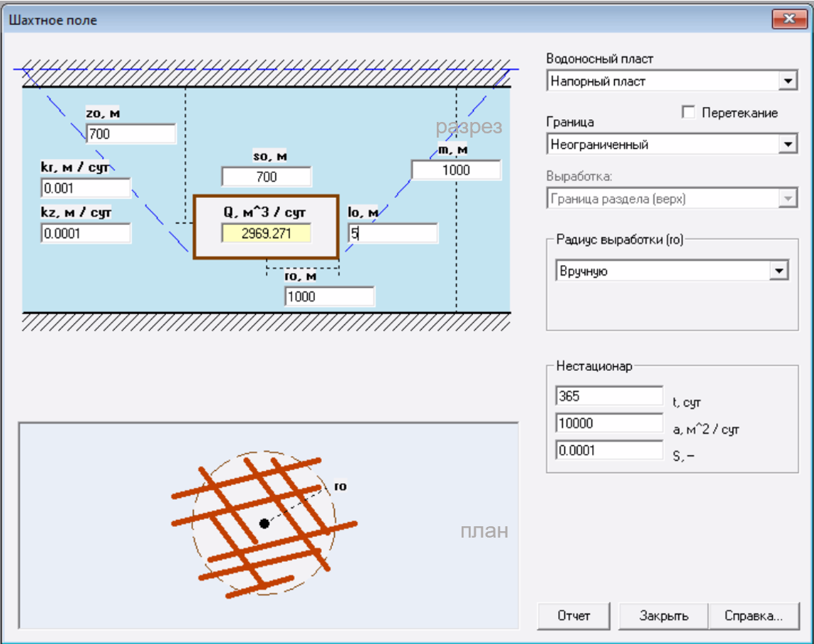Focus the ro, м input field
Image resolution: width=814 pixels, height=644 pixels.
click(329, 296)
